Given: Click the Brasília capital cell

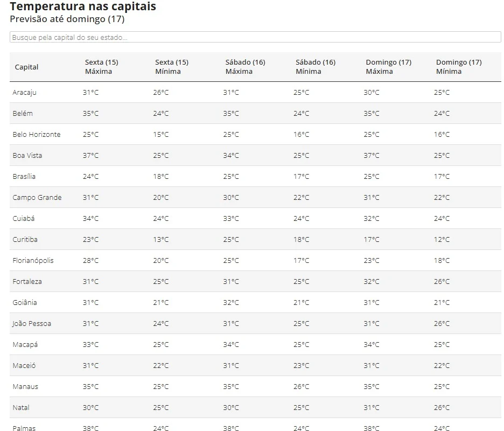Looking at the screenshot, I should point(24,176).
